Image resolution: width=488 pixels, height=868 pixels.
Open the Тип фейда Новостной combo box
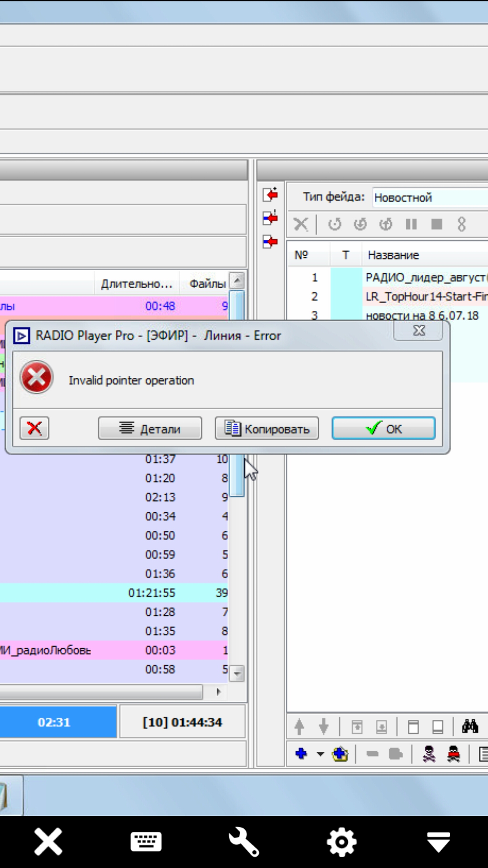(430, 197)
